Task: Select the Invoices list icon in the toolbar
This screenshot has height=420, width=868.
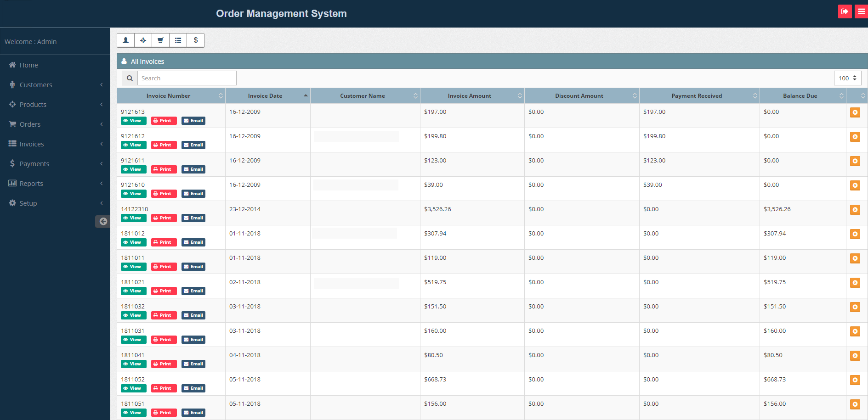Action: 178,40
